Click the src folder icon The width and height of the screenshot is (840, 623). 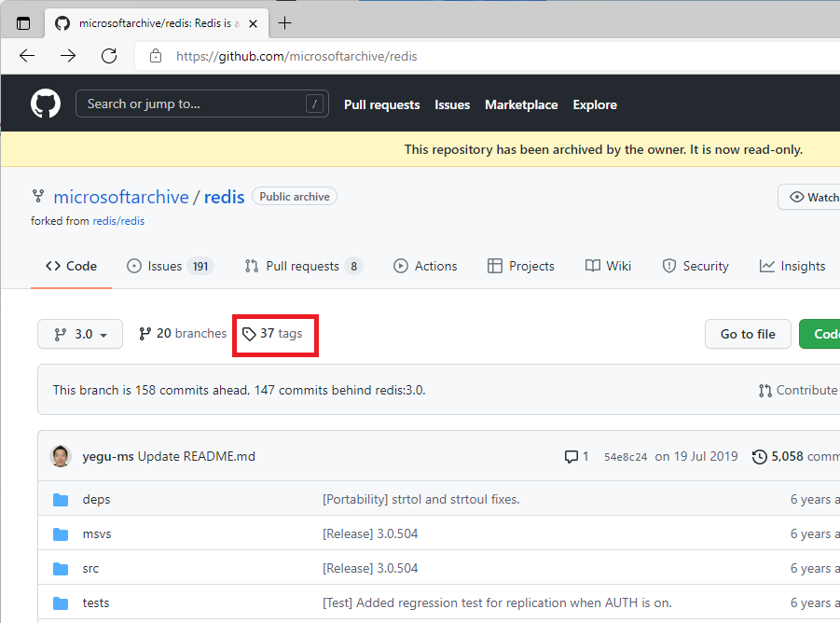click(61, 568)
